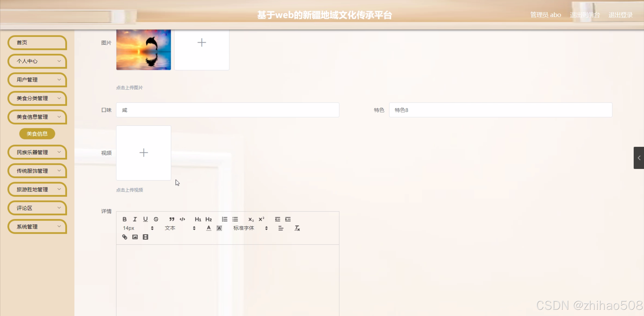Apply superscript formatting
Image resolution: width=644 pixels, height=316 pixels.
[261, 219]
